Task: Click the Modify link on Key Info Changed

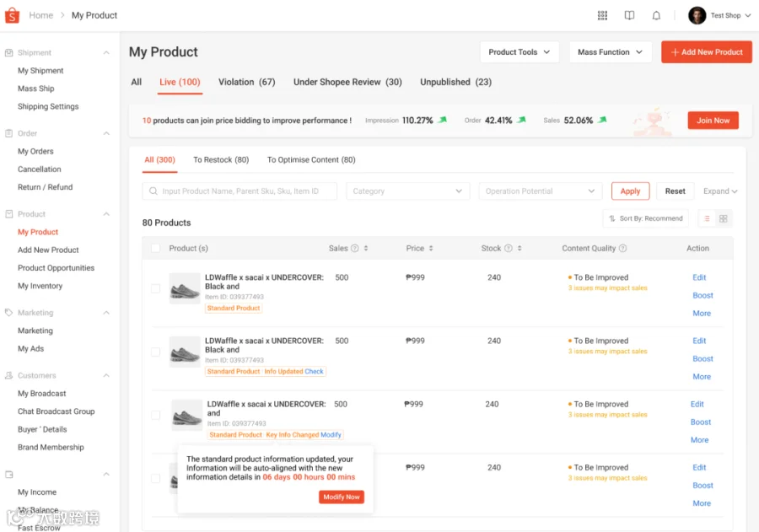Action: click(x=331, y=435)
